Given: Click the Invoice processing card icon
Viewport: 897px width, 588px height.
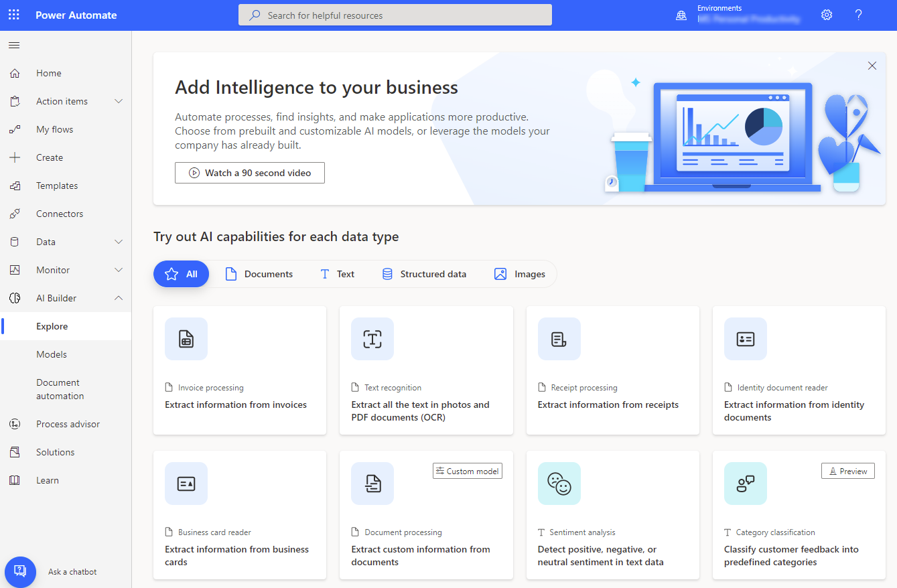Looking at the screenshot, I should (186, 339).
